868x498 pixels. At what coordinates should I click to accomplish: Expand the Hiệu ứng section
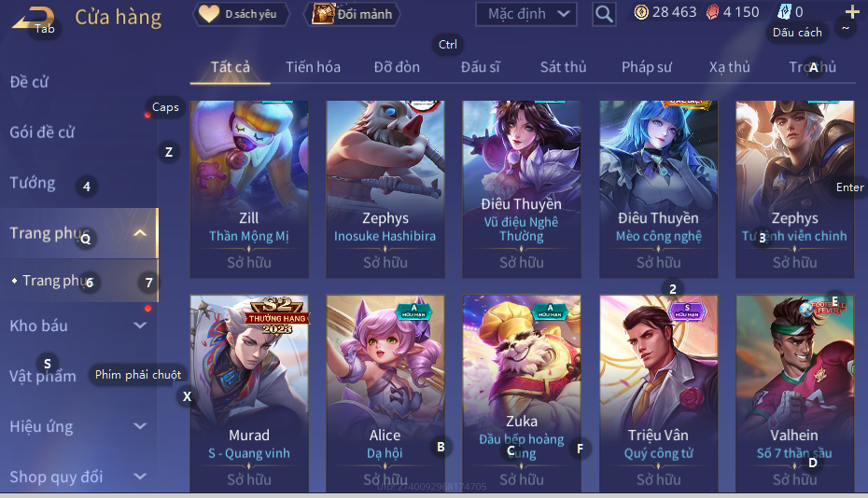(x=140, y=426)
